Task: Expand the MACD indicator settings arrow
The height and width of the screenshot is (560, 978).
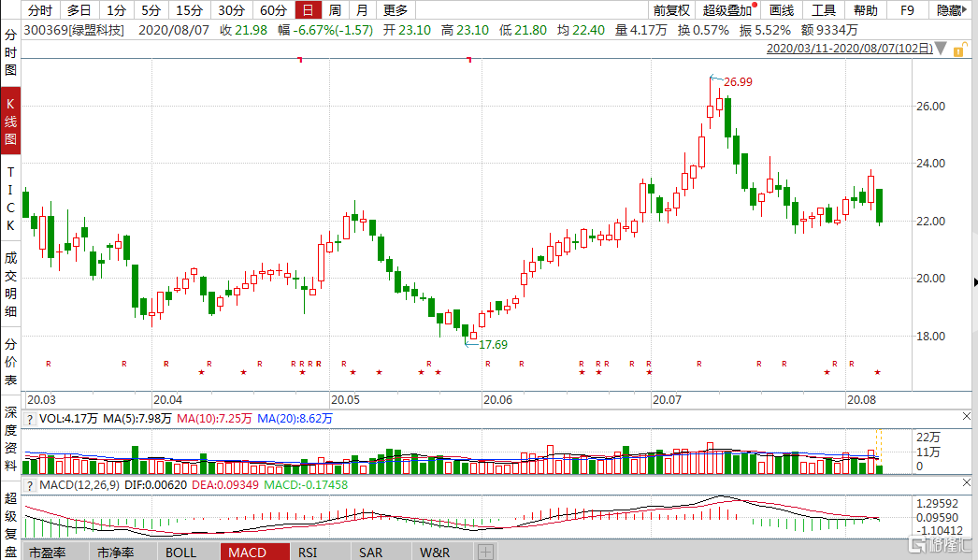Action: click(x=29, y=485)
